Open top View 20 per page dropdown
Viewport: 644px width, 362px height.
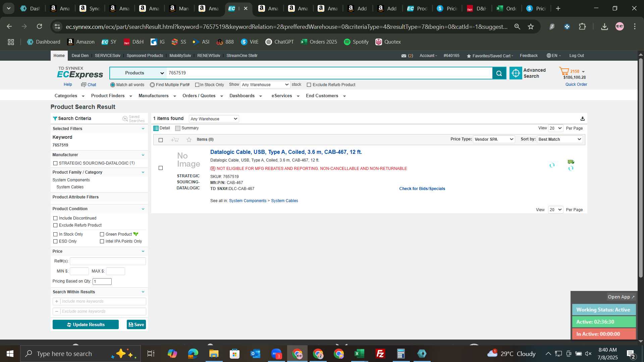[555, 128]
